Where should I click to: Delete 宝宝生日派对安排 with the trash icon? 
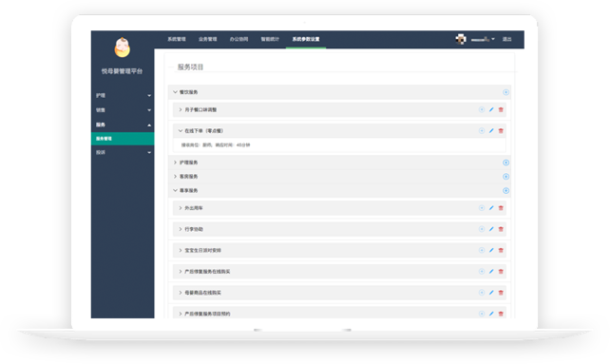pyautogui.click(x=501, y=250)
